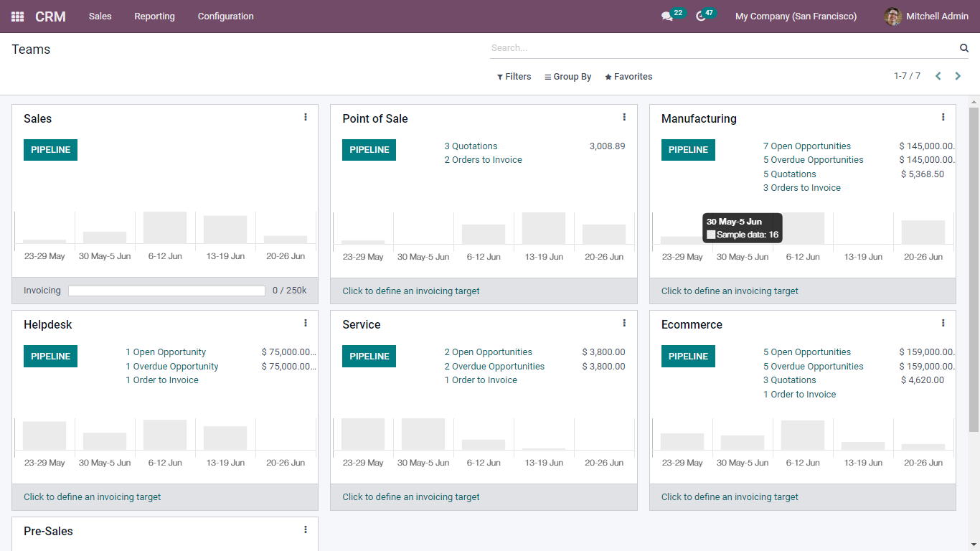
Task: Open activities clock icon with 47 badge
Action: coord(701,17)
